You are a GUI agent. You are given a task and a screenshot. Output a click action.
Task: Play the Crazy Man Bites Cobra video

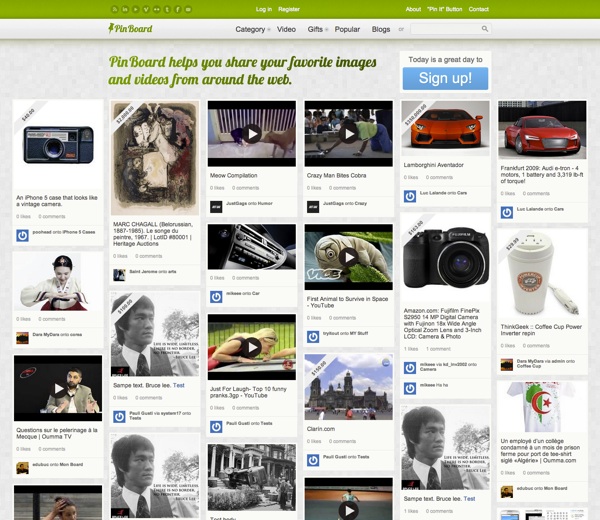coord(349,134)
